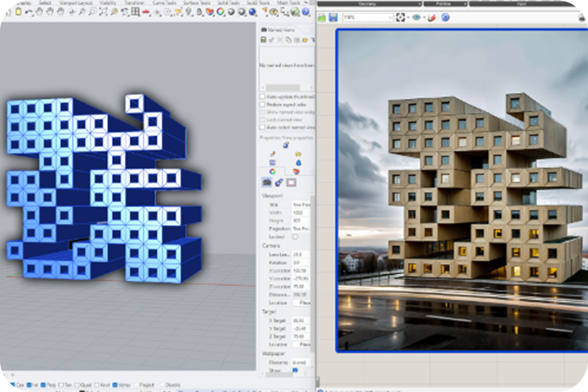Click the color wheel icon in toolbar
The image size is (588, 392).
pos(220,12)
